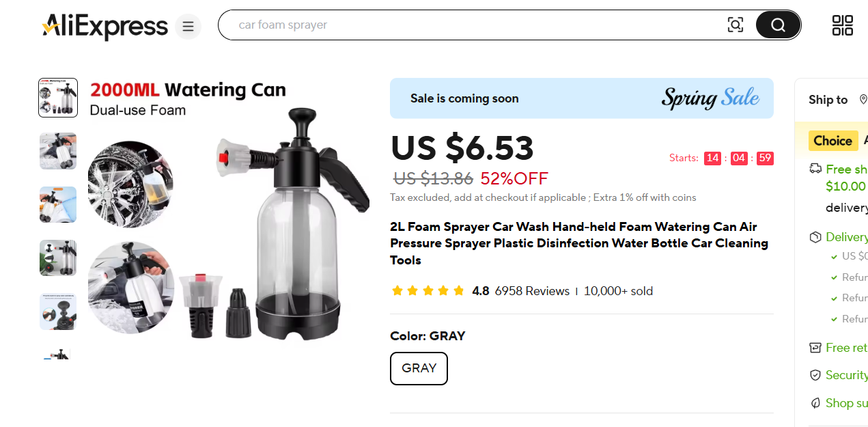Click the image search camera icon

(736, 25)
